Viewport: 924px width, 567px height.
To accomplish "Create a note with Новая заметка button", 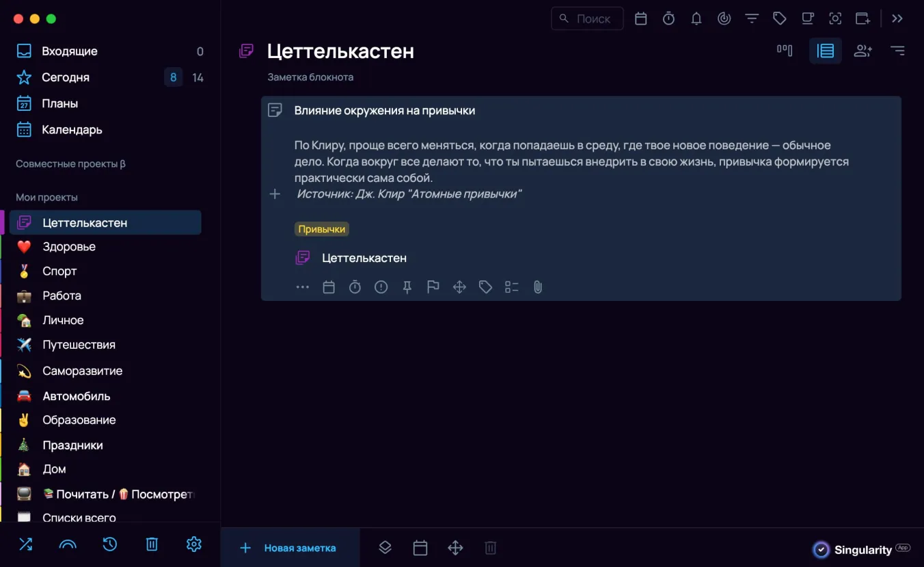I will click(x=290, y=548).
